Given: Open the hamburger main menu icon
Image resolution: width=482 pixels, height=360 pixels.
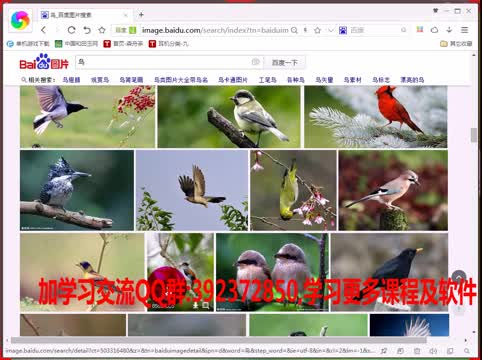Looking at the screenshot, I should pos(464,30).
